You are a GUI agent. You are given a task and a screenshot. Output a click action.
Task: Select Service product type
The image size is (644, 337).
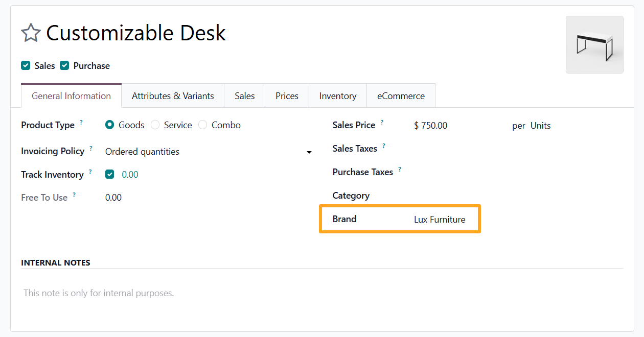(x=155, y=125)
